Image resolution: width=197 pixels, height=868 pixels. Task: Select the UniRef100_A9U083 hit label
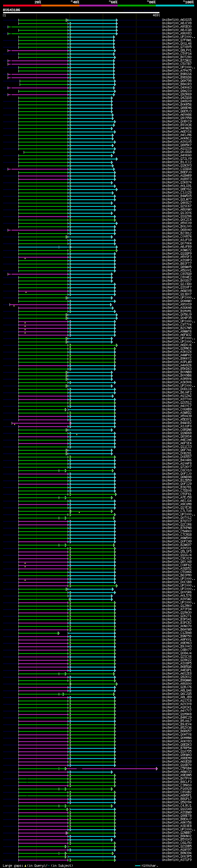pos(177,33)
